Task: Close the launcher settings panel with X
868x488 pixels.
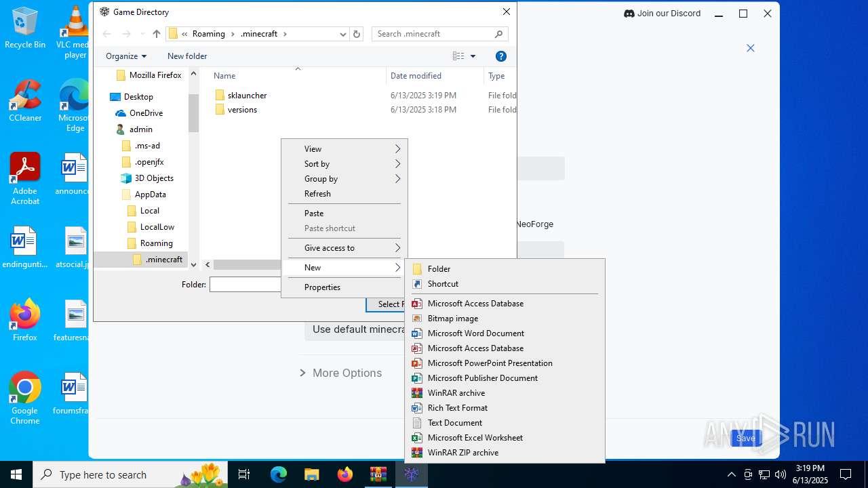Action: coord(750,48)
